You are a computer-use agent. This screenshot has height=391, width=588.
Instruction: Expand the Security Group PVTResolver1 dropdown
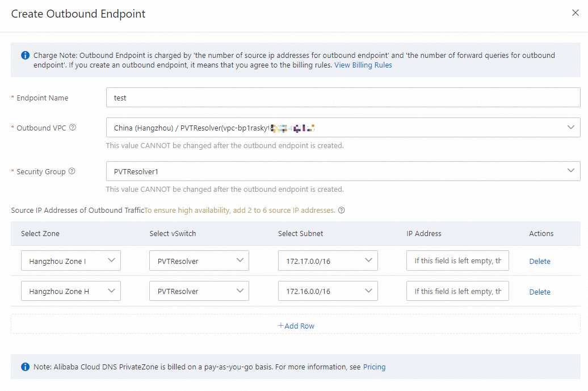343,171
